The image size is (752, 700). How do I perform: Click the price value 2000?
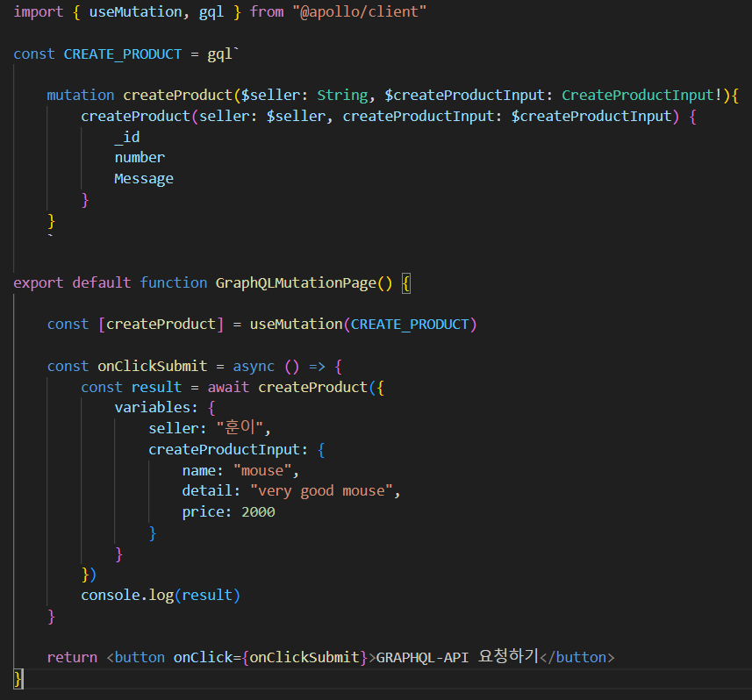click(258, 512)
